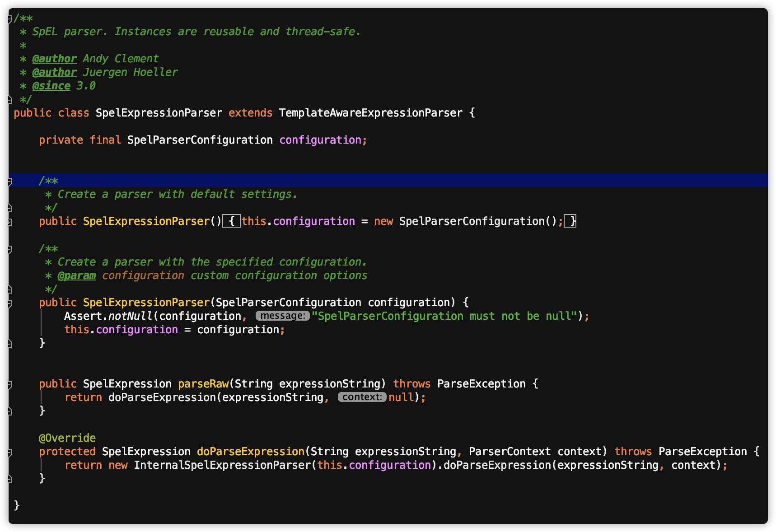
Task: Click 'new SpelParserConfiguration()' in folded constructor
Action: (x=465, y=221)
